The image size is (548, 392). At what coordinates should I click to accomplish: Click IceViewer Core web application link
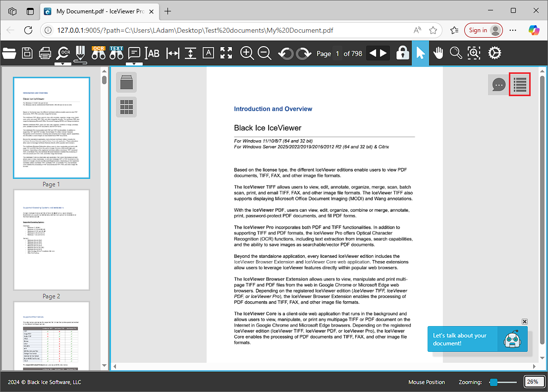[x=337, y=262]
